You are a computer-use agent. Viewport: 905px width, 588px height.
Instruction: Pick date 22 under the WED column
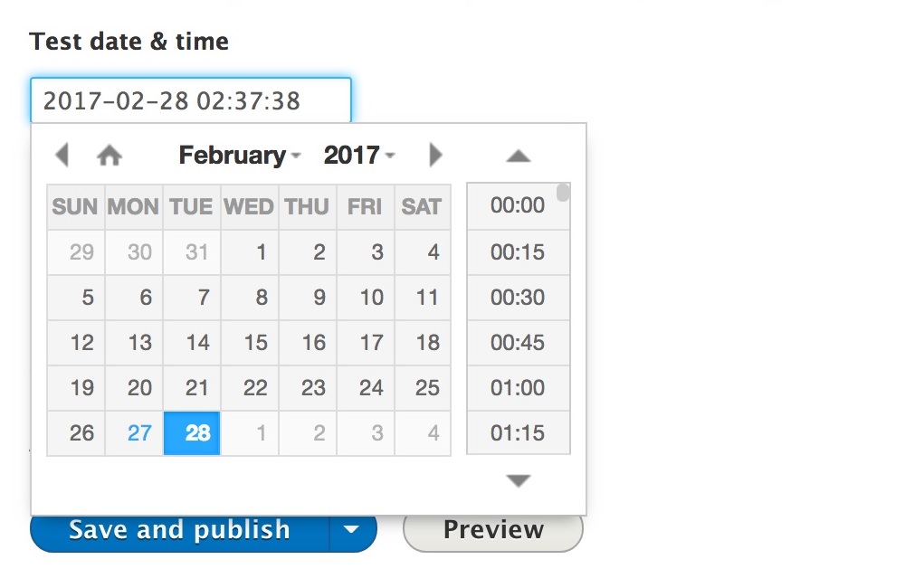click(x=250, y=387)
